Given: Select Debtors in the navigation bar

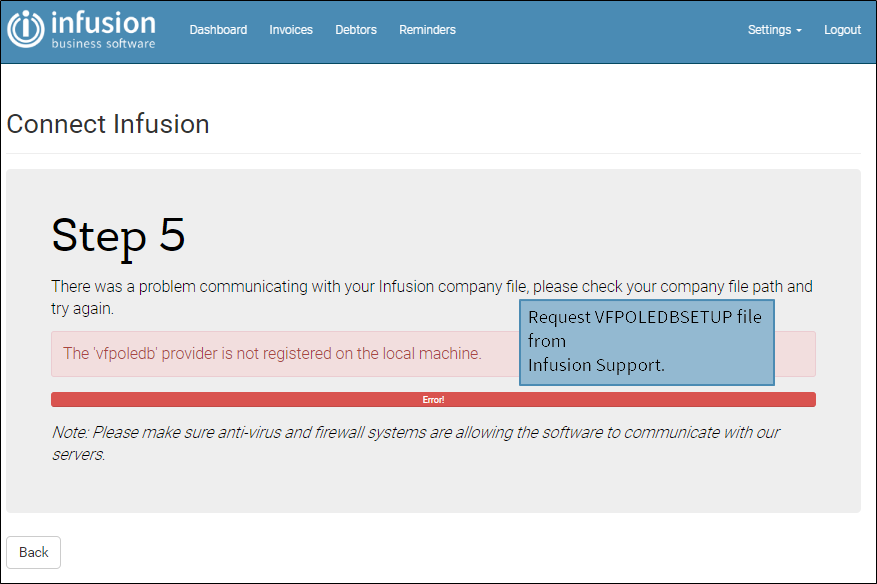Looking at the screenshot, I should coord(356,30).
